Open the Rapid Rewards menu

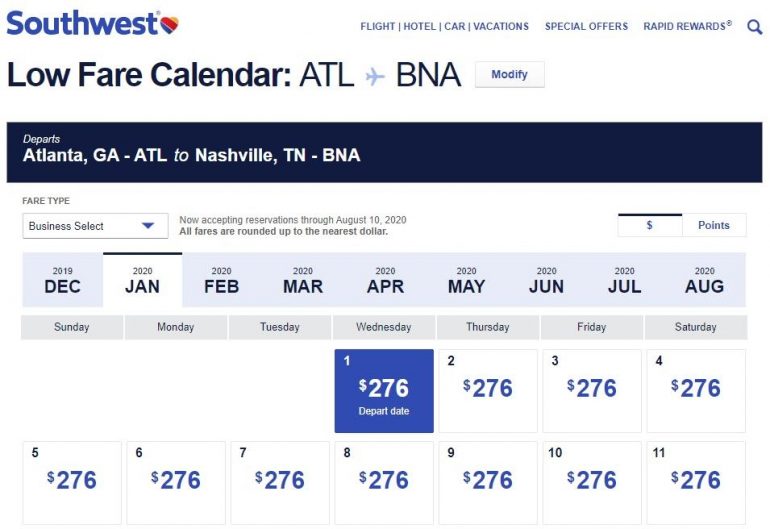[x=687, y=27]
